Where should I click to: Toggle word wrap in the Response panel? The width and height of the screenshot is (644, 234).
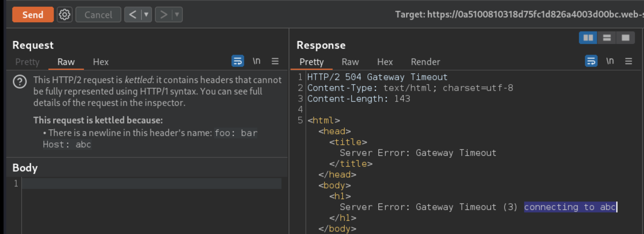[591, 61]
